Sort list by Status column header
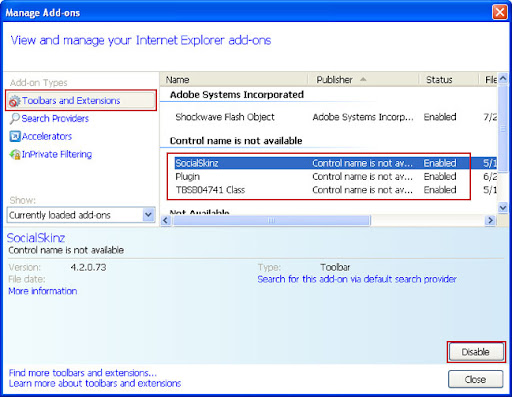The width and height of the screenshot is (512, 397). coord(448,80)
